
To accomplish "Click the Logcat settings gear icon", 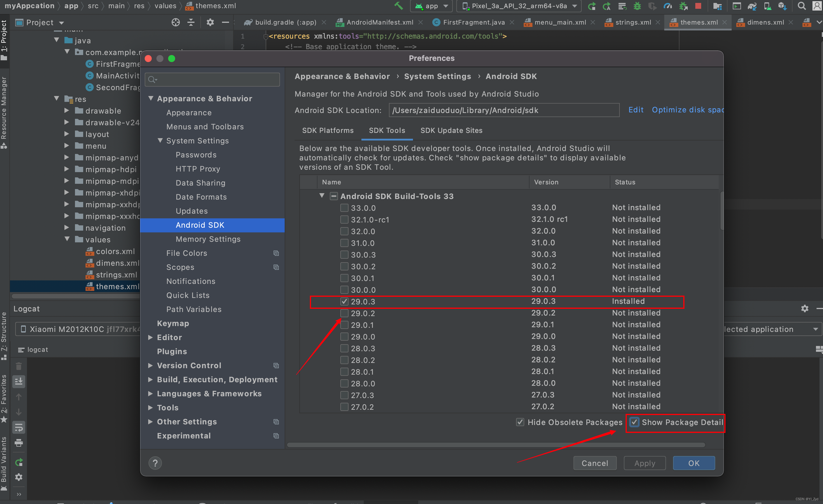I will coord(805,308).
